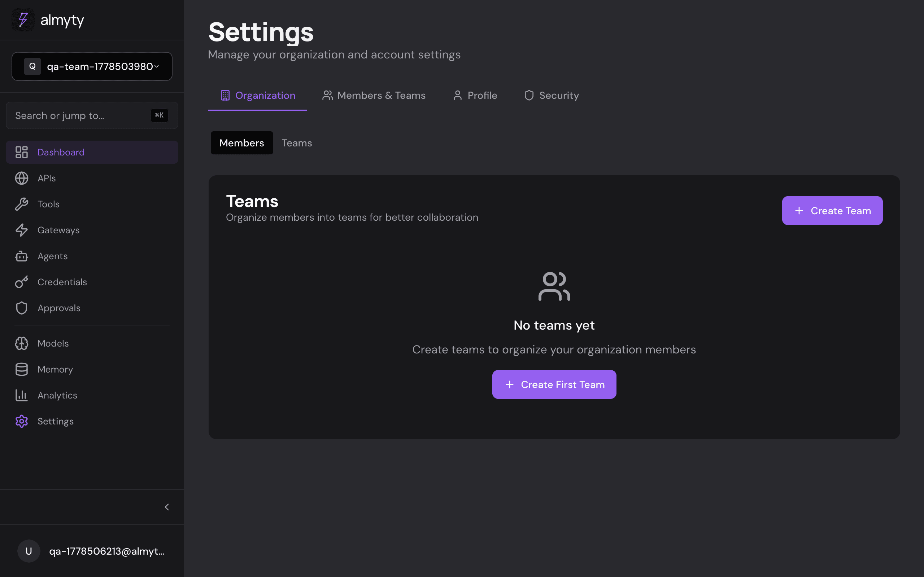Screen dimensions: 924x577
Task: Open the Approvals shield icon
Action: (x=21, y=308)
